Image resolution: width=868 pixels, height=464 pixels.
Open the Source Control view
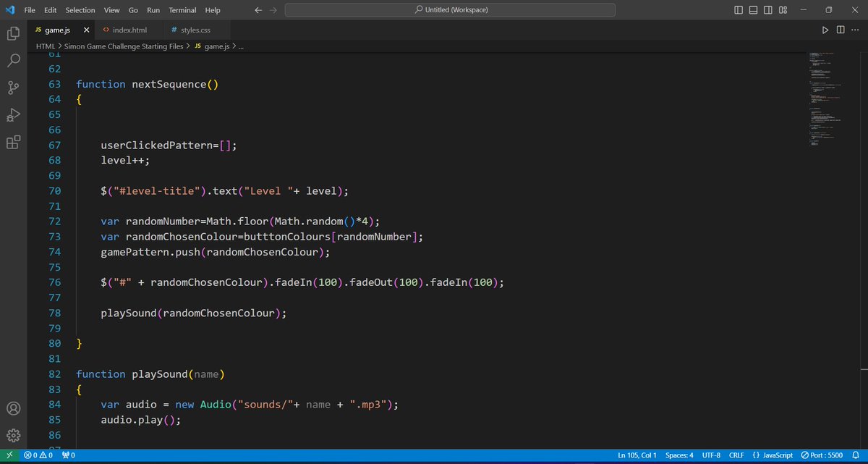tap(13, 88)
